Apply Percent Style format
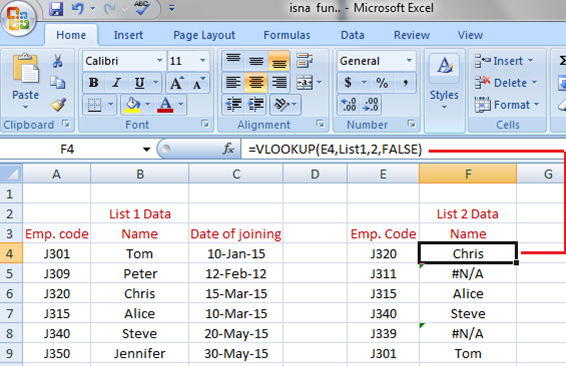 point(382,83)
